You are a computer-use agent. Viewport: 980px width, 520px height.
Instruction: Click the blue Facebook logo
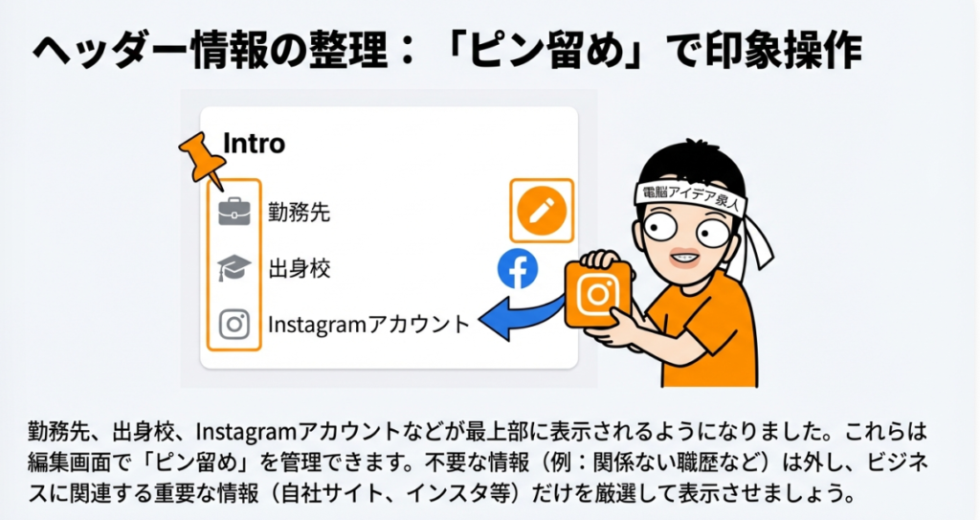pos(518,269)
